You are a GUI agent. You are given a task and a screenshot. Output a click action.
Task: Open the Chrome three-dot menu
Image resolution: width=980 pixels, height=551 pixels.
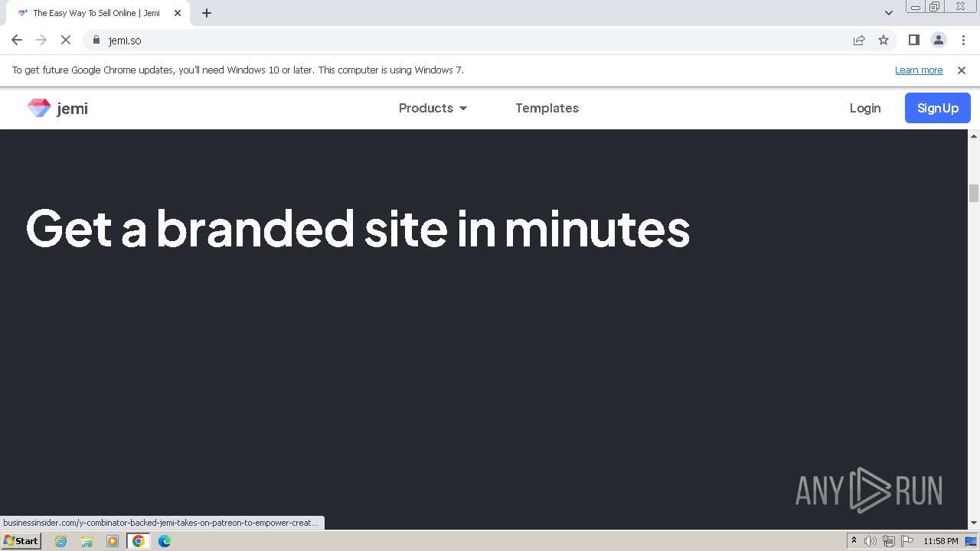[x=963, y=40]
